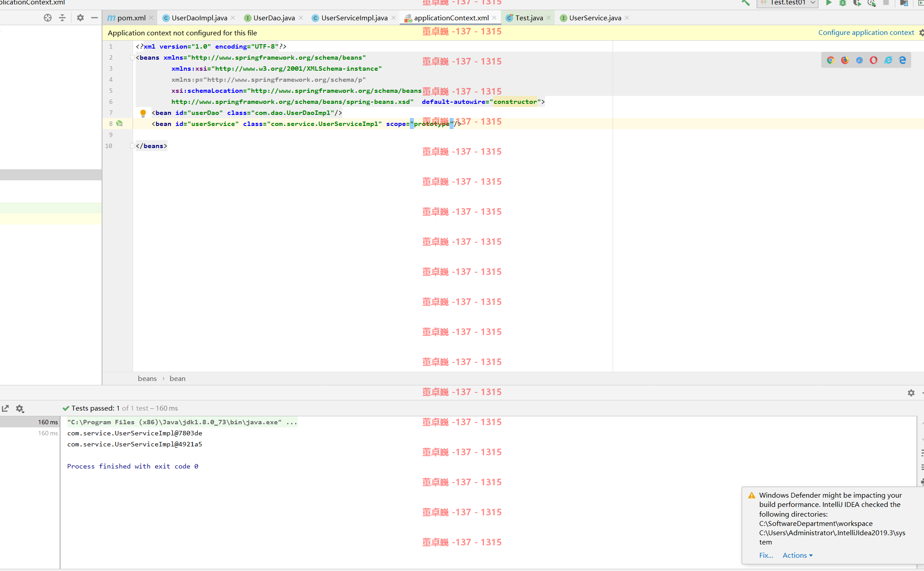Select the highlighted 160 ms test row
Image resolution: width=924 pixels, height=571 pixels.
tap(30, 422)
